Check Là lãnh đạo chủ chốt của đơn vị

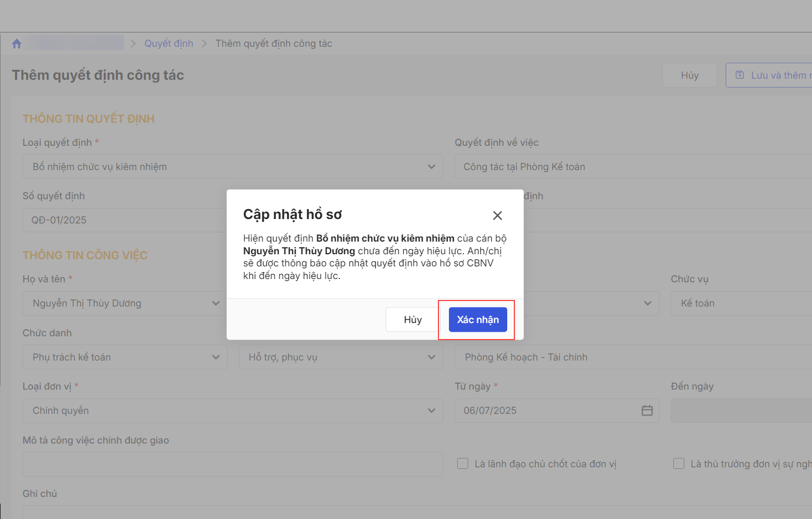(x=463, y=464)
